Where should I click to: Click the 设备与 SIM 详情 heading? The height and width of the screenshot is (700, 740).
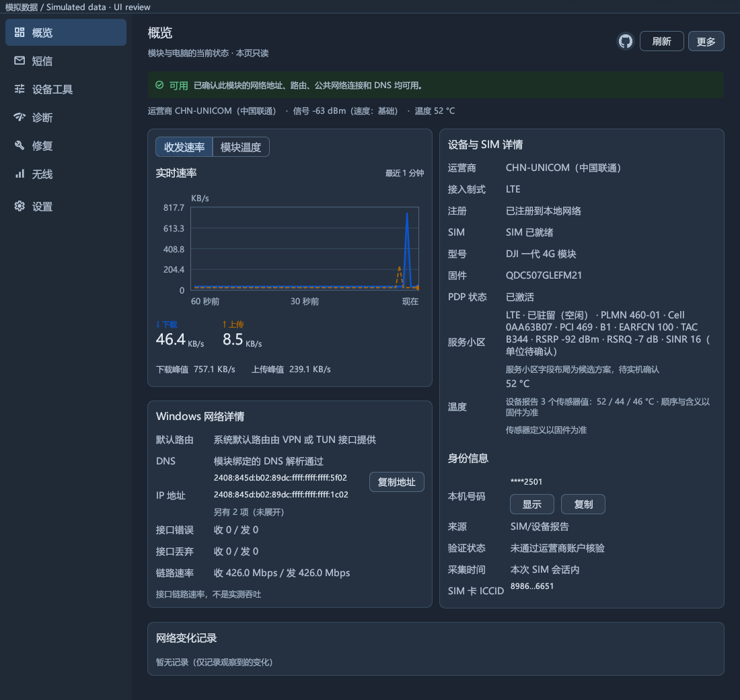485,145
